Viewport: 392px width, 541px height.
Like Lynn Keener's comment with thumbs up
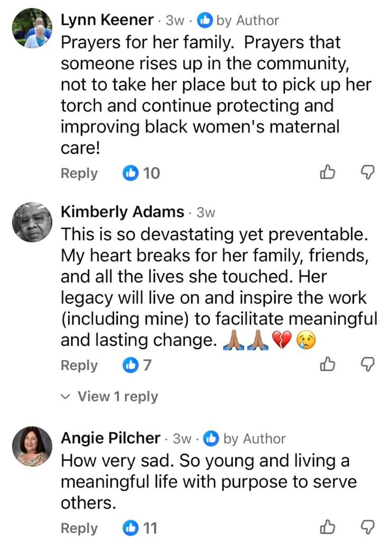(329, 172)
